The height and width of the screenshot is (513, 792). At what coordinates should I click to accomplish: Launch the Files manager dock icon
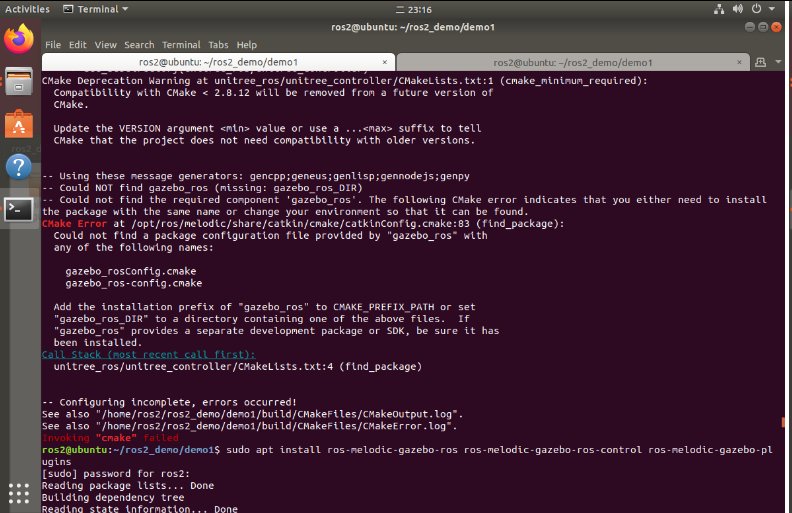point(18,82)
